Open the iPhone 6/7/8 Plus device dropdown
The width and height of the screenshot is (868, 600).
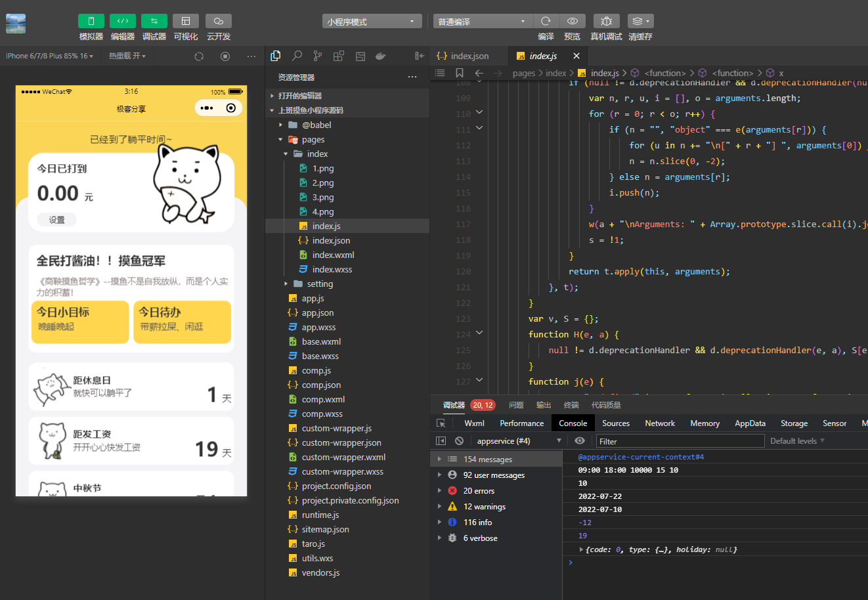click(49, 56)
